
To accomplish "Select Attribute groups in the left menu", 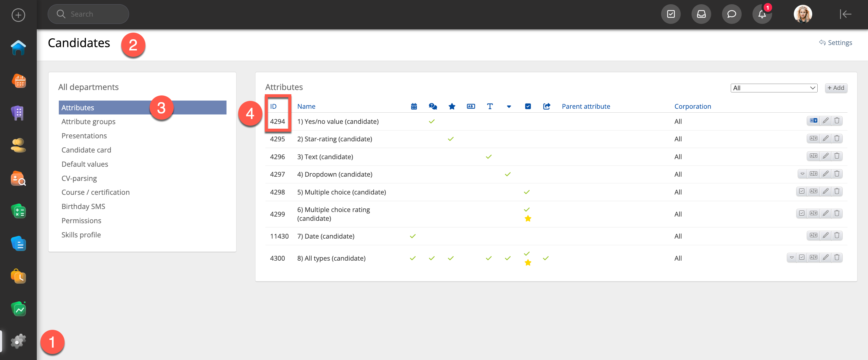I will coord(88,121).
